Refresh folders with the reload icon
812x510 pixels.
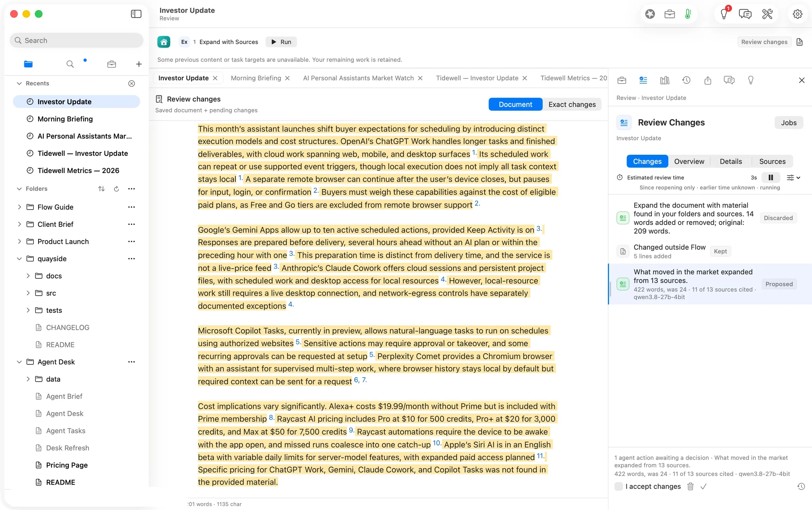(116, 189)
